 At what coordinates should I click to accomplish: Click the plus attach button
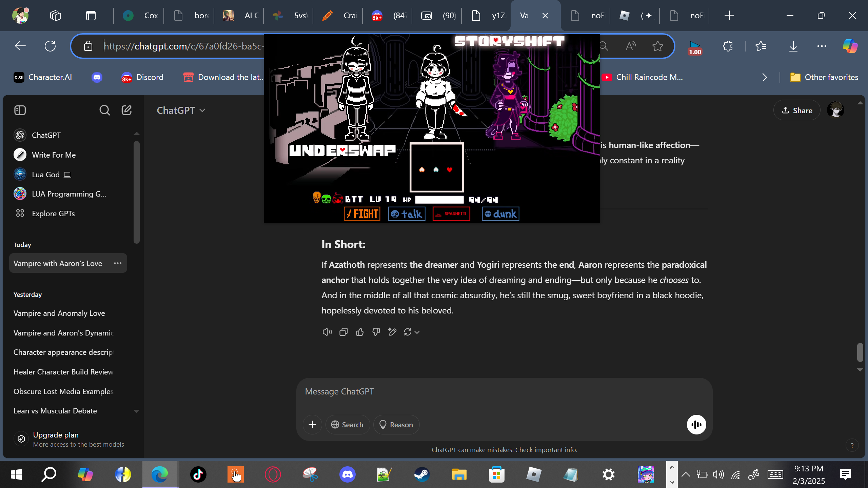click(312, 425)
